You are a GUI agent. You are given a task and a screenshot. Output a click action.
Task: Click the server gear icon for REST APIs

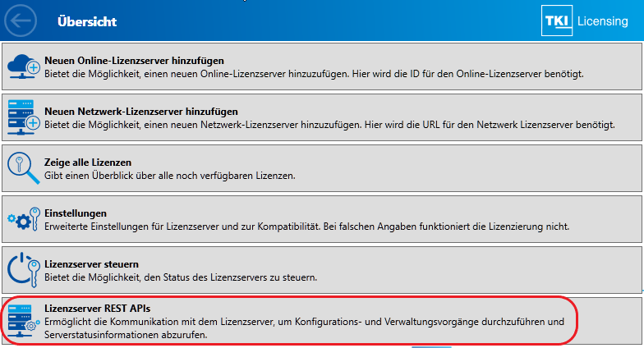[23, 320]
